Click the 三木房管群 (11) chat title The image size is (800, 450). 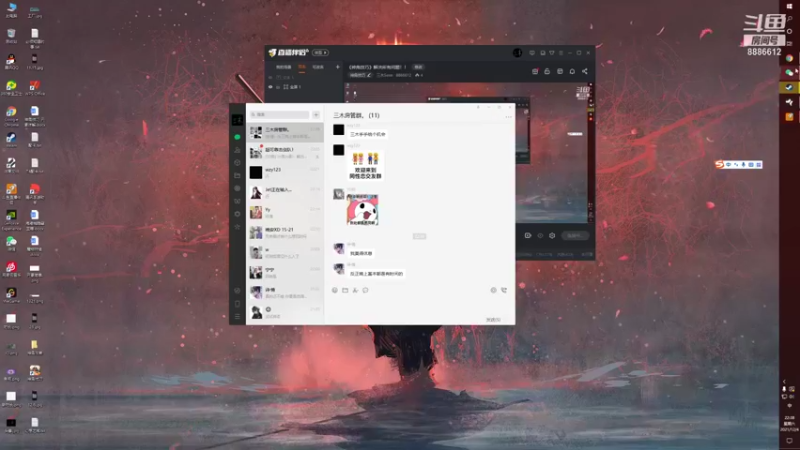356,115
